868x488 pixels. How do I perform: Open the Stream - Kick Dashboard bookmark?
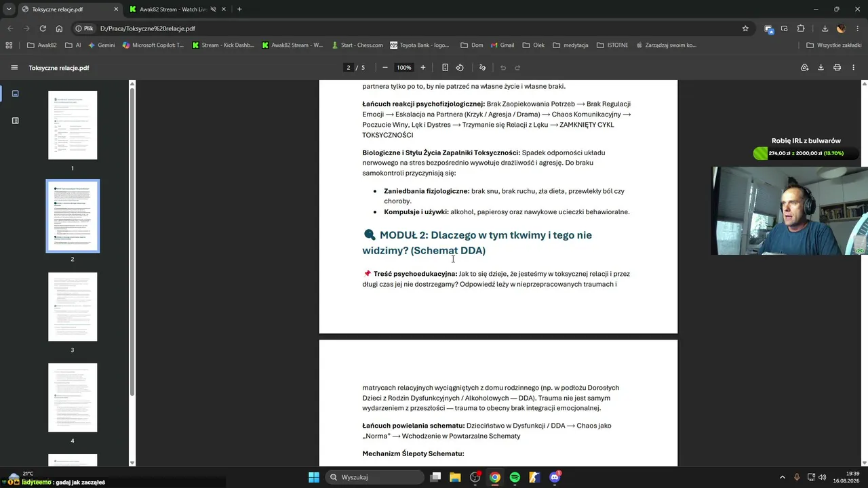coord(223,45)
